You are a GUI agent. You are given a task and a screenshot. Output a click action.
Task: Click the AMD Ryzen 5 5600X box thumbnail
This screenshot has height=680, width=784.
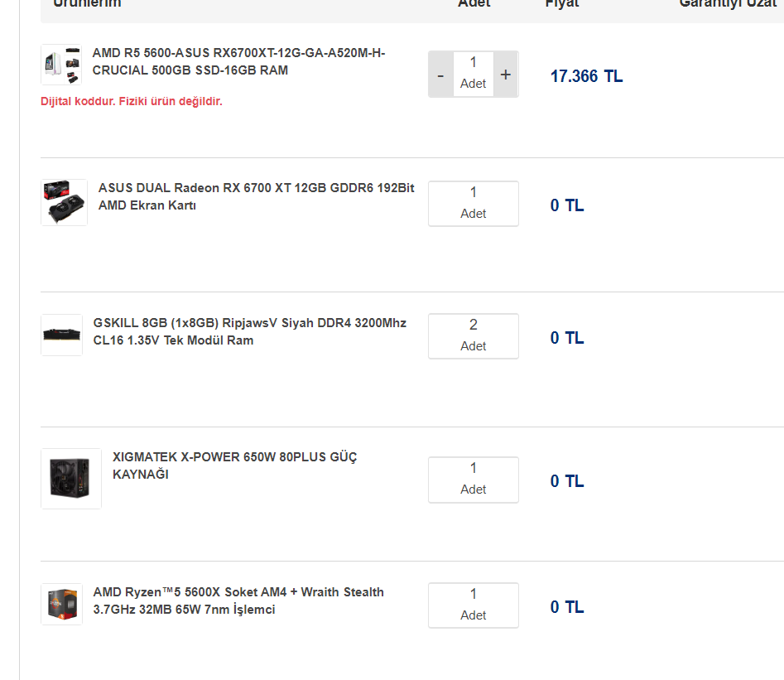61,604
